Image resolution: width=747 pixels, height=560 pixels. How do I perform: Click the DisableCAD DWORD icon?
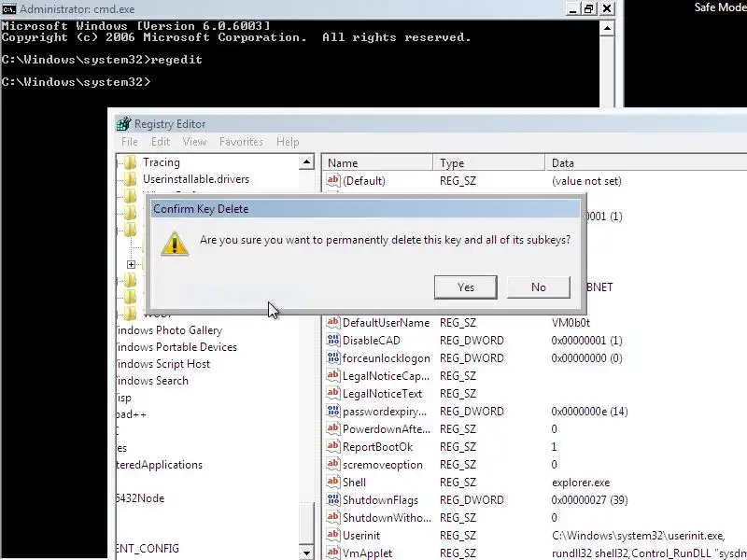[x=333, y=340]
